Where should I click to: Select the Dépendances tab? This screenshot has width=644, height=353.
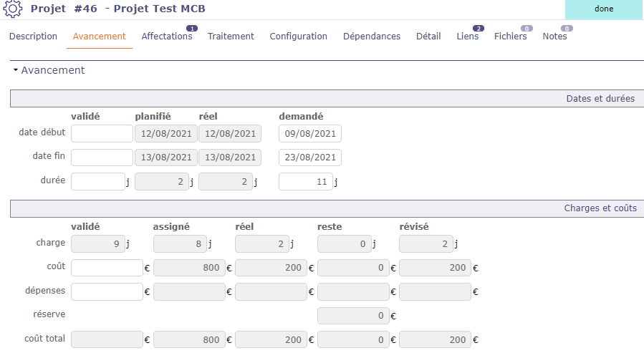(x=371, y=37)
